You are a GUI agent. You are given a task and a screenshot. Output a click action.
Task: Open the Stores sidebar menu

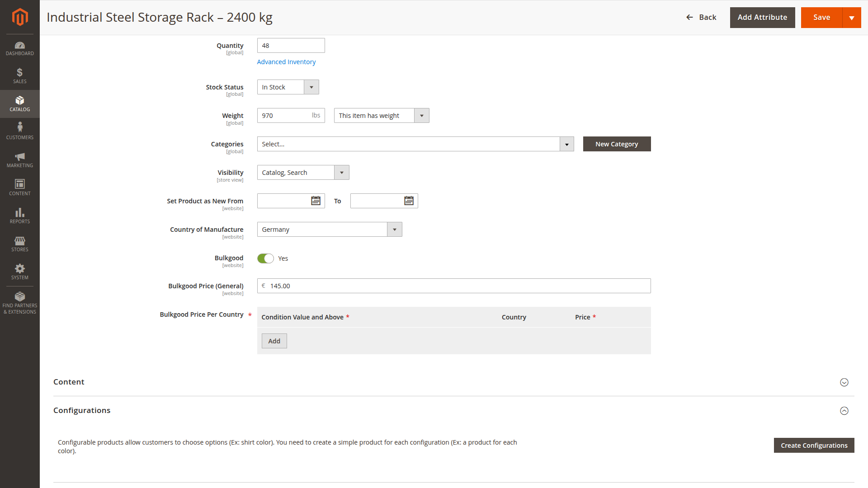20,244
